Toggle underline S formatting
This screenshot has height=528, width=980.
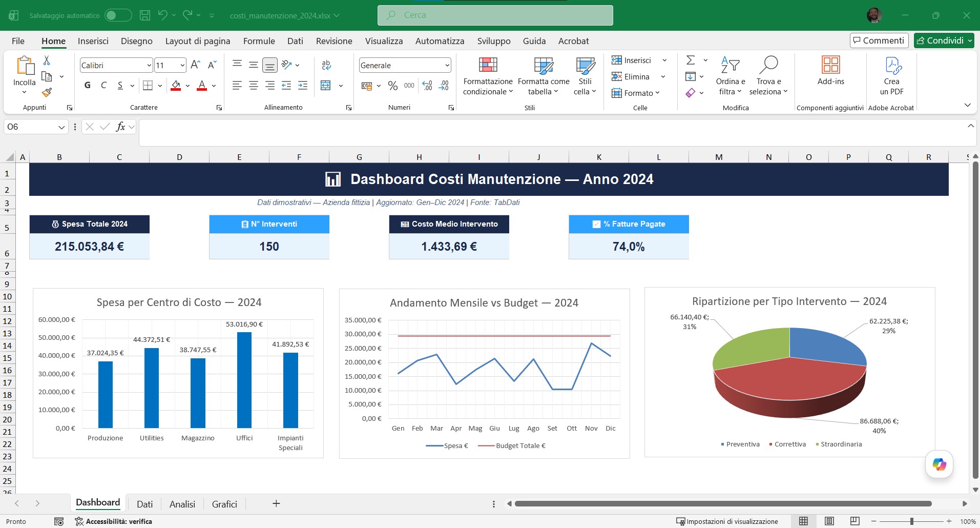point(120,86)
